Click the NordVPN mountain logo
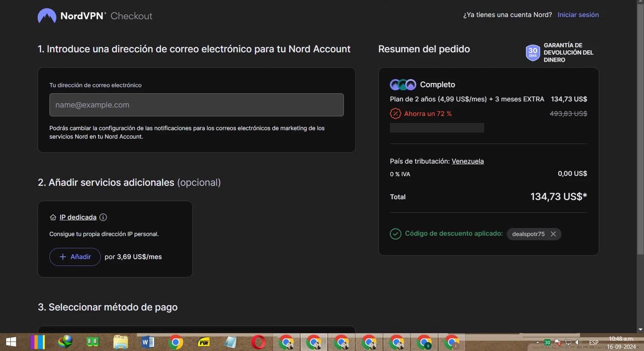Viewport: 644px width, 351px height. pos(47,16)
